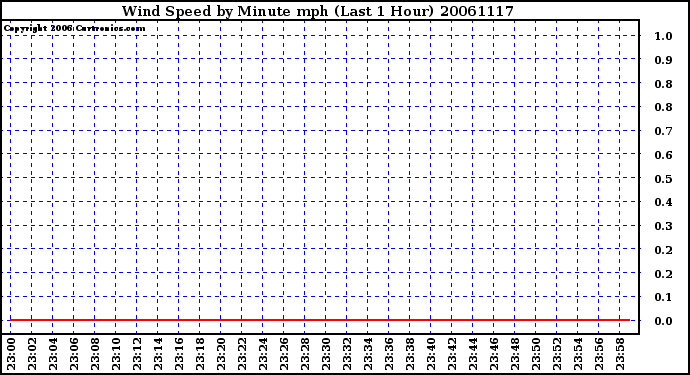Viewport: 690px width, 375px height.
Task: Click the 23:58 time label
Action: [x=620, y=354]
